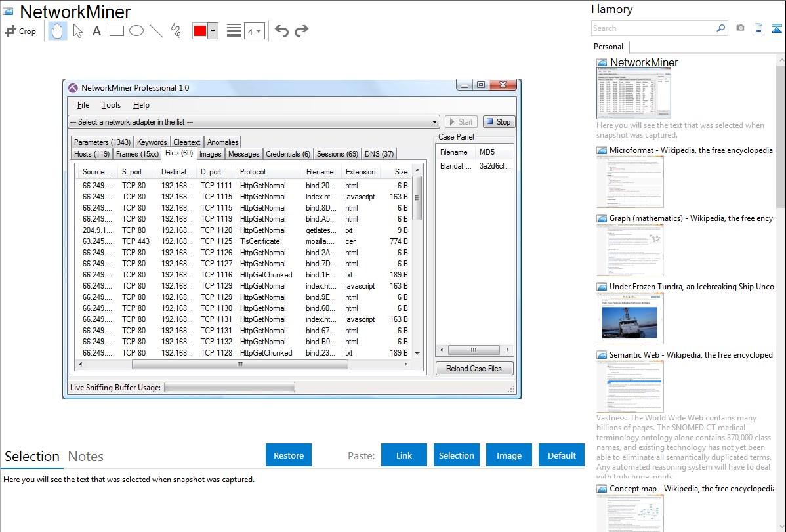Click the red color swatch

200,31
